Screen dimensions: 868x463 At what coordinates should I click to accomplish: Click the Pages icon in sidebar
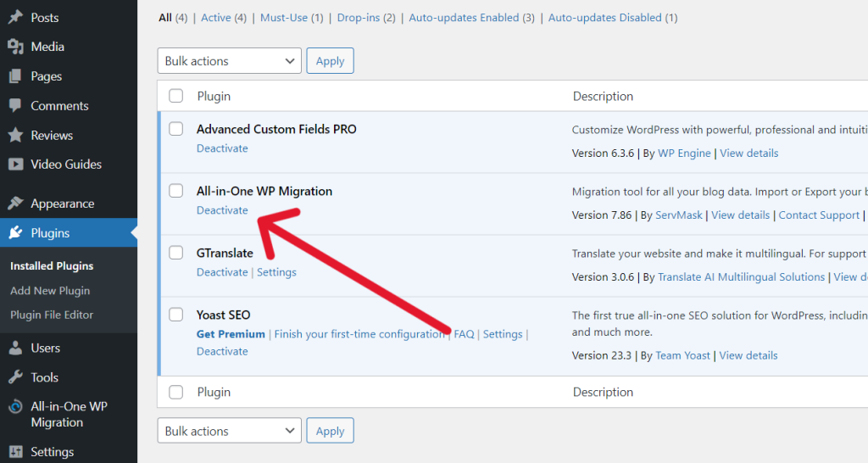tap(15, 75)
